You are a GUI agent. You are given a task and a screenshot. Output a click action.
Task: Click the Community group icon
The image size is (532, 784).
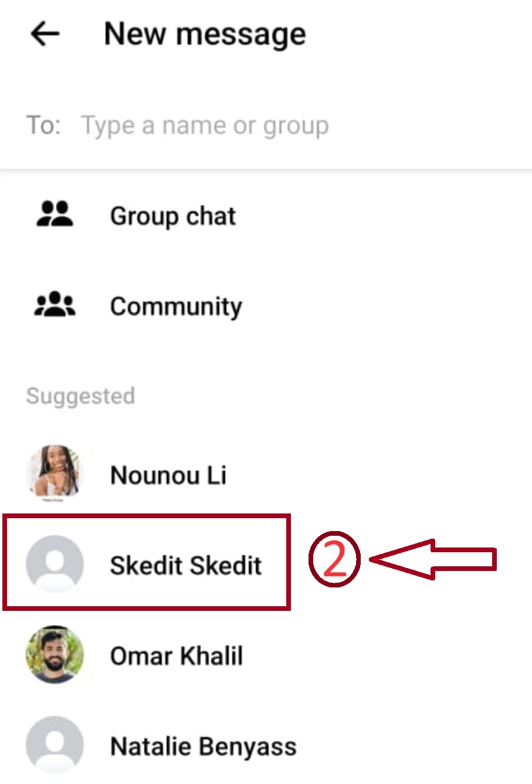click(x=55, y=305)
